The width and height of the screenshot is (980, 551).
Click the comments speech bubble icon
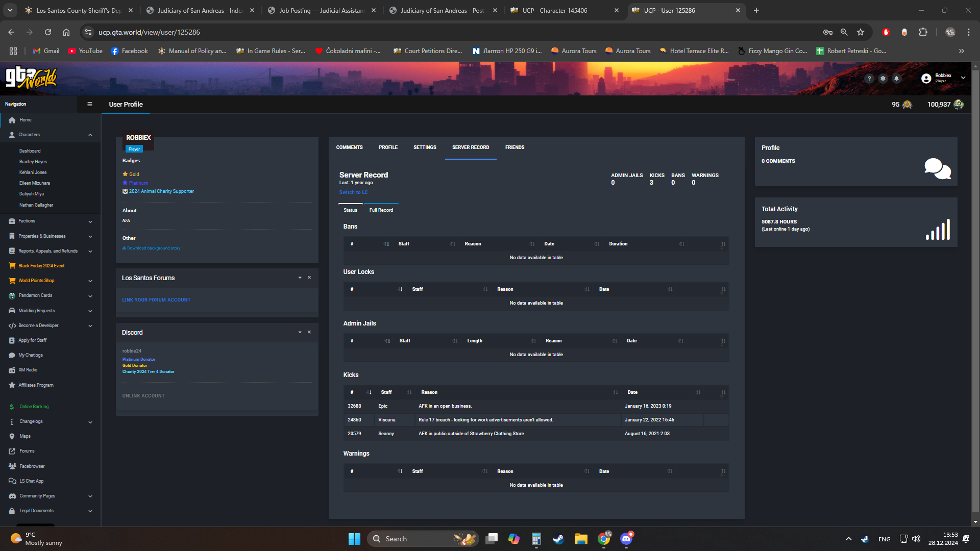[938, 168]
